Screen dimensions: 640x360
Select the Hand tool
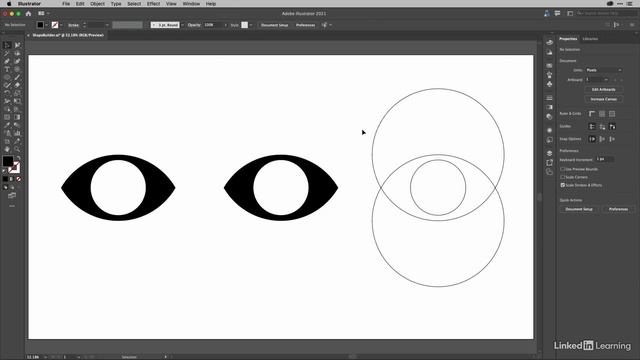pos(7,149)
